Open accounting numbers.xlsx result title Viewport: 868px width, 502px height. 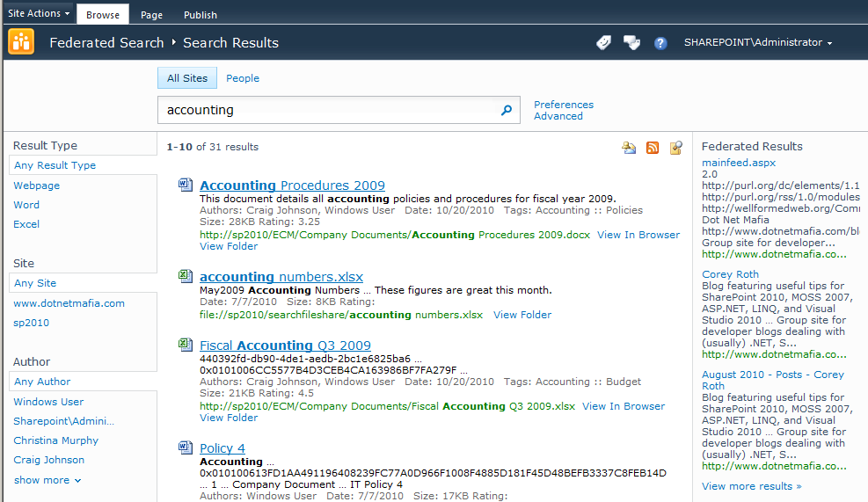281,277
